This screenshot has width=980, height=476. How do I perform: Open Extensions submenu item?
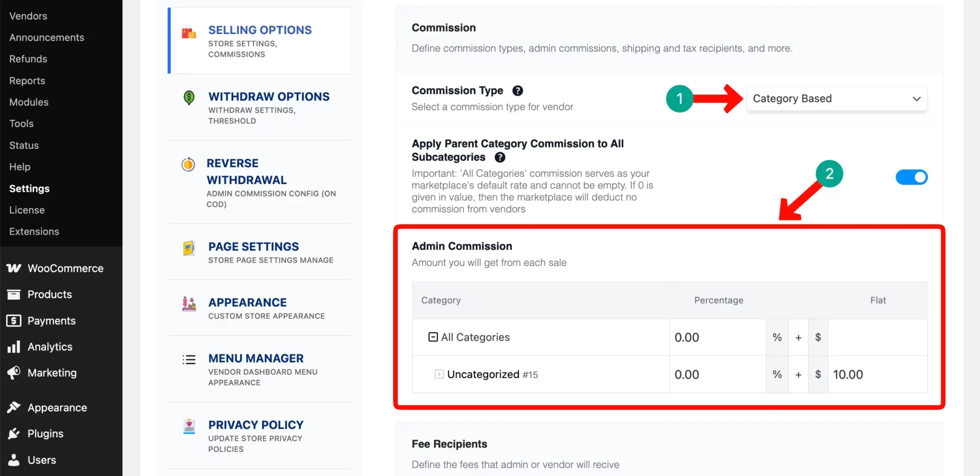[x=34, y=232]
